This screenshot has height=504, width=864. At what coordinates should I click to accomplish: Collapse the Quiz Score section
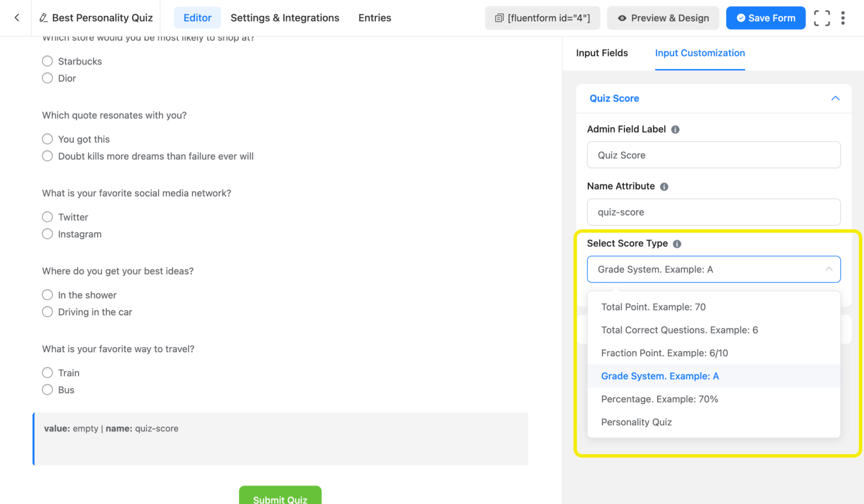click(x=835, y=98)
